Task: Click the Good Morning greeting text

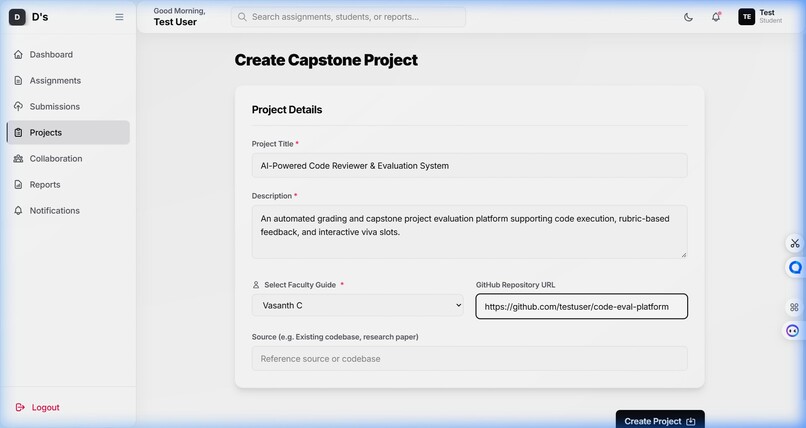Action: click(x=179, y=11)
